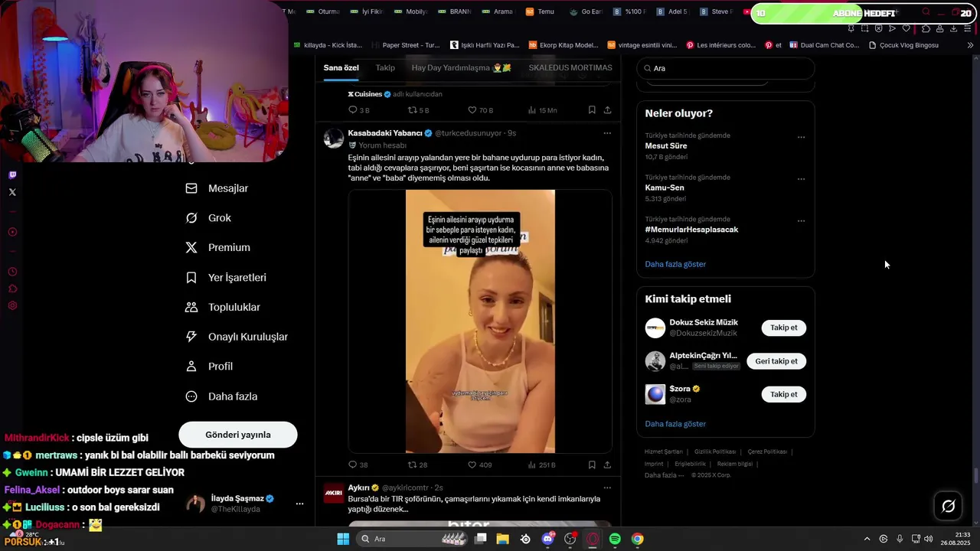Screen dimensions: 980x551
Task: Open Topluluklar communities page
Action: (x=223, y=308)
